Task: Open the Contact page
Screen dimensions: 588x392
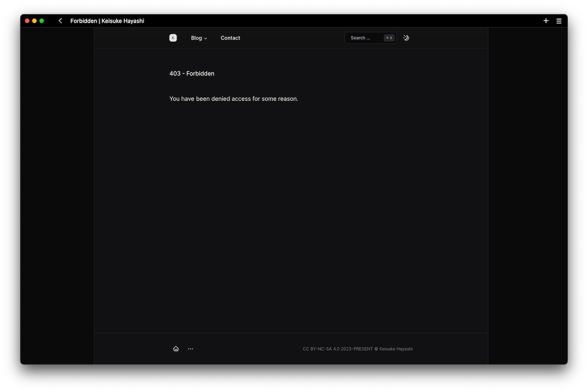Action: pyautogui.click(x=230, y=38)
